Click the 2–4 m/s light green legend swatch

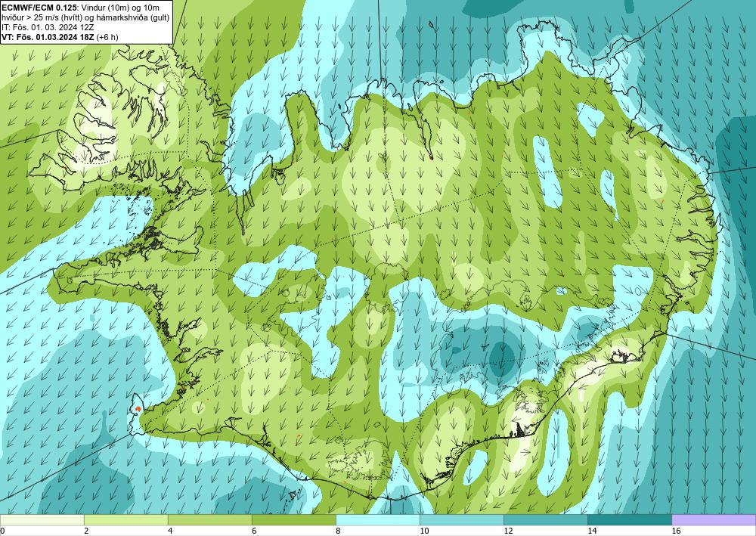point(125,519)
